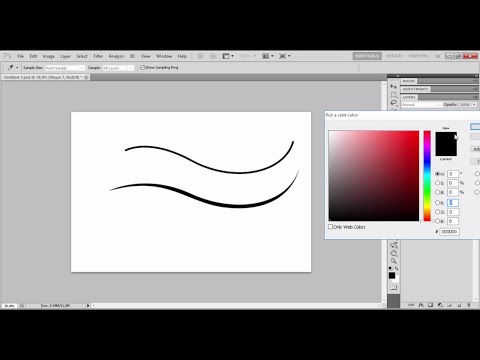Image resolution: width=480 pixels, height=360 pixels.
Task: Select the Move tool
Action: coord(394,87)
